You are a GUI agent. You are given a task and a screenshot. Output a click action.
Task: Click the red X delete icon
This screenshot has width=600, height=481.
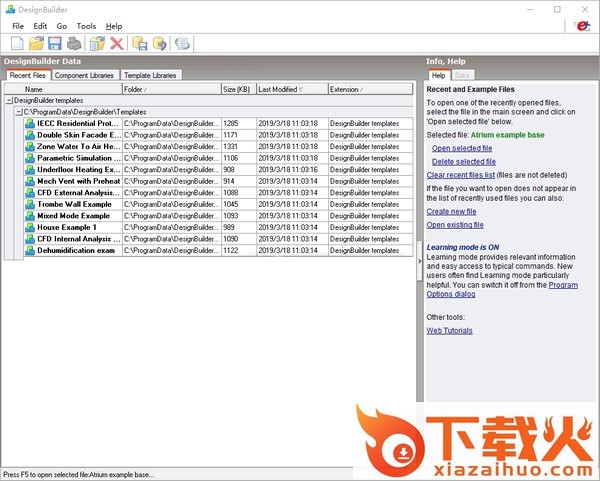click(117, 43)
